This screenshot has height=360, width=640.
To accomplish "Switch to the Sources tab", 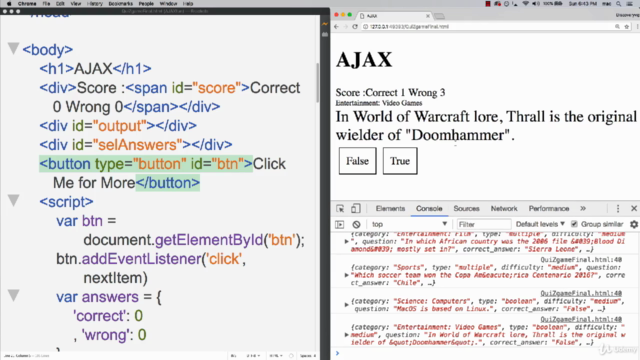I will (x=466, y=209).
